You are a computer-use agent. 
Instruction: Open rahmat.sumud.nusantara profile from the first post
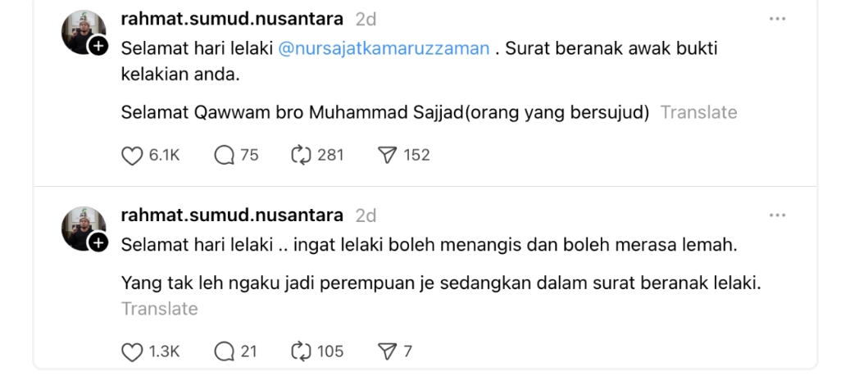232,19
